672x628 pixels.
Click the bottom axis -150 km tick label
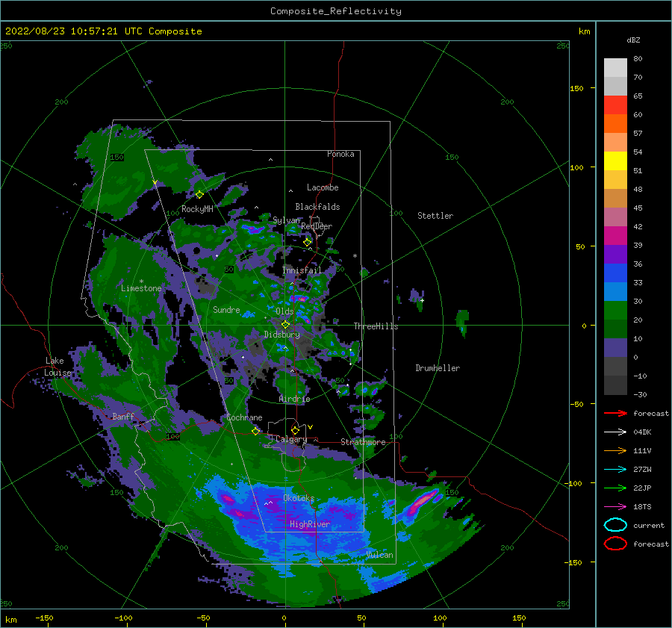(44, 618)
